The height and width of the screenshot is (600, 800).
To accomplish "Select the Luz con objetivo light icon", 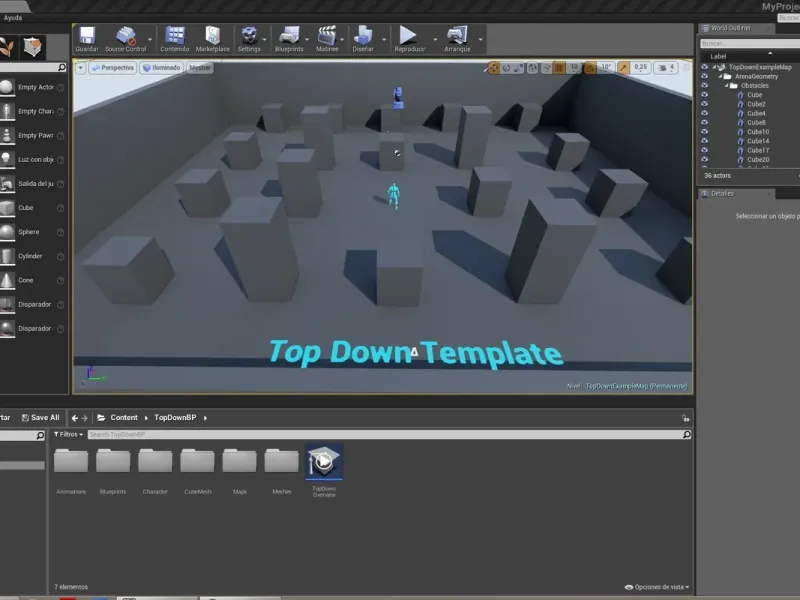I will (x=7, y=159).
